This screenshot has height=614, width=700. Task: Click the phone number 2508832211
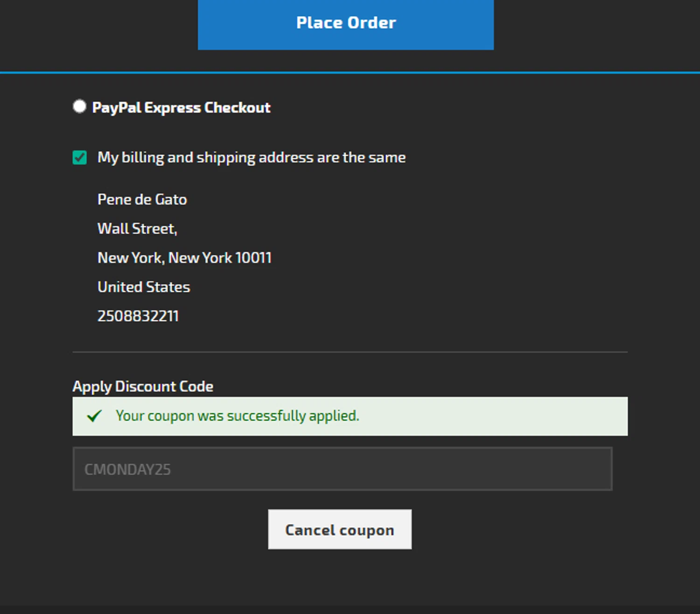click(x=138, y=316)
